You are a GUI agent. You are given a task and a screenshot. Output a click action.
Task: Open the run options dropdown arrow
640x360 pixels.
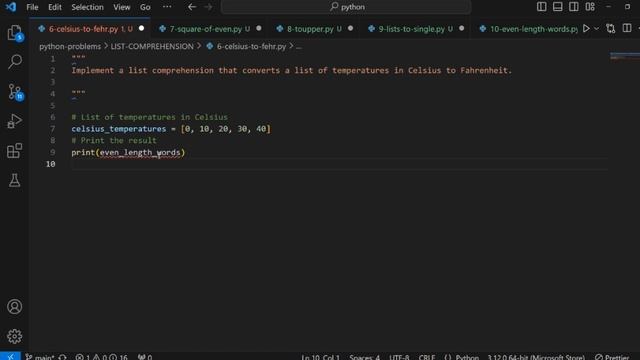pyautogui.click(x=596, y=29)
